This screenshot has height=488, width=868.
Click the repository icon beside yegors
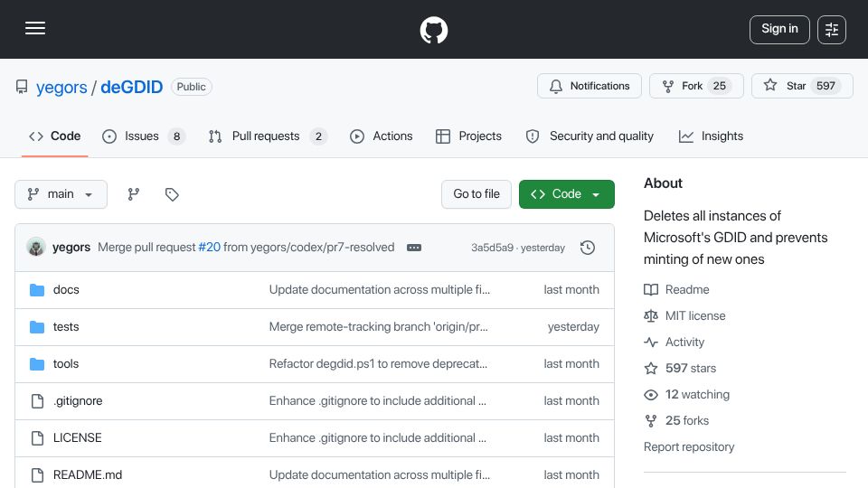point(22,87)
